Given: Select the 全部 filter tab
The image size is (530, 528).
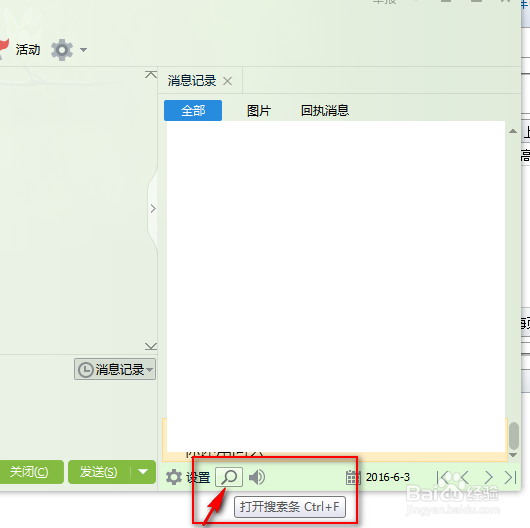Looking at the screenshot, I should 193,110.
